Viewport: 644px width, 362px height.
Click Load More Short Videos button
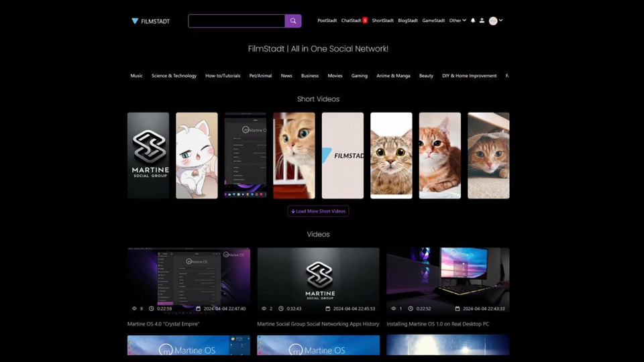pos(318,211)
